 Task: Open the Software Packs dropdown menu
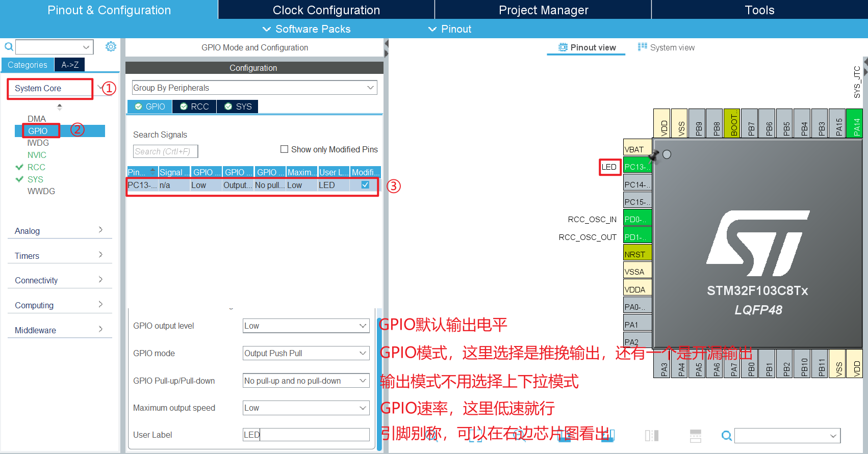point(307,29)
